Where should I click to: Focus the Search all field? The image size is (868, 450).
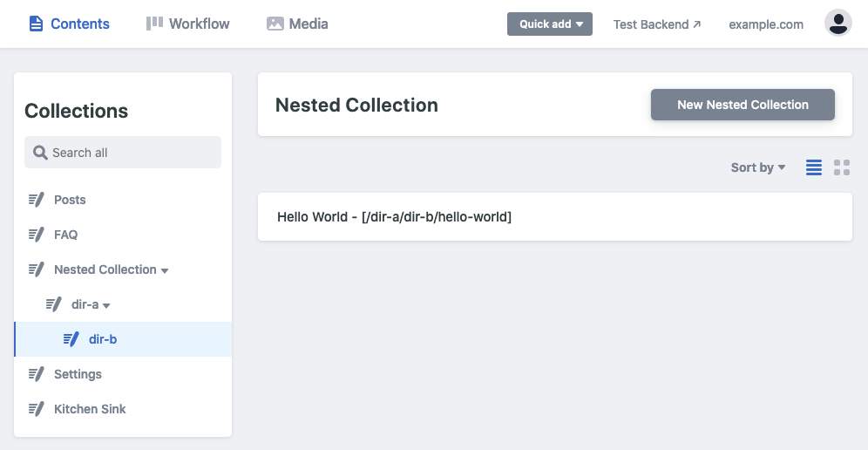[x=131, y=153]
